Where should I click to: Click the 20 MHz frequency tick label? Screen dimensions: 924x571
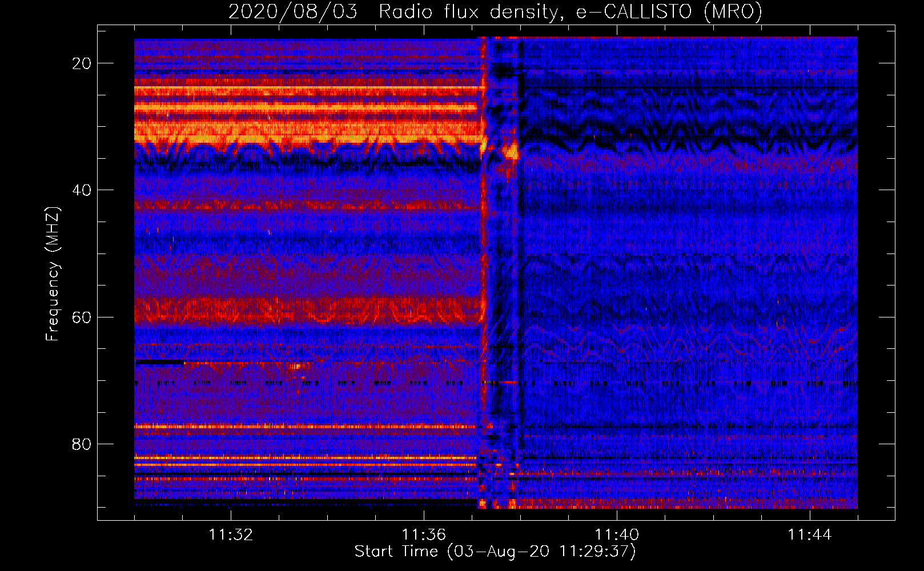click(x=82, y=63)
